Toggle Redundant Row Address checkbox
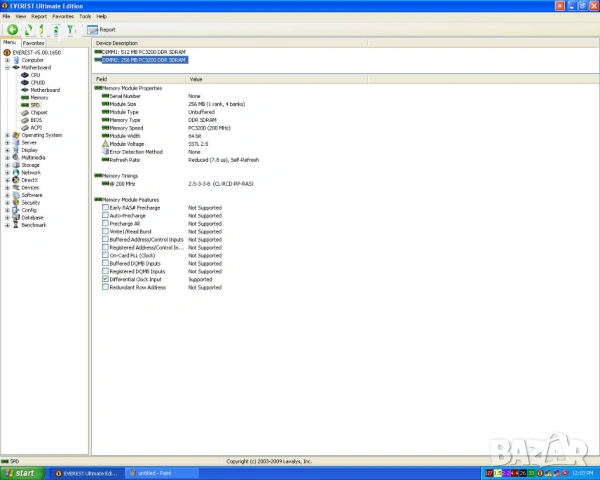The width and height of the screenshot is (600, 480). coord(105,287)
